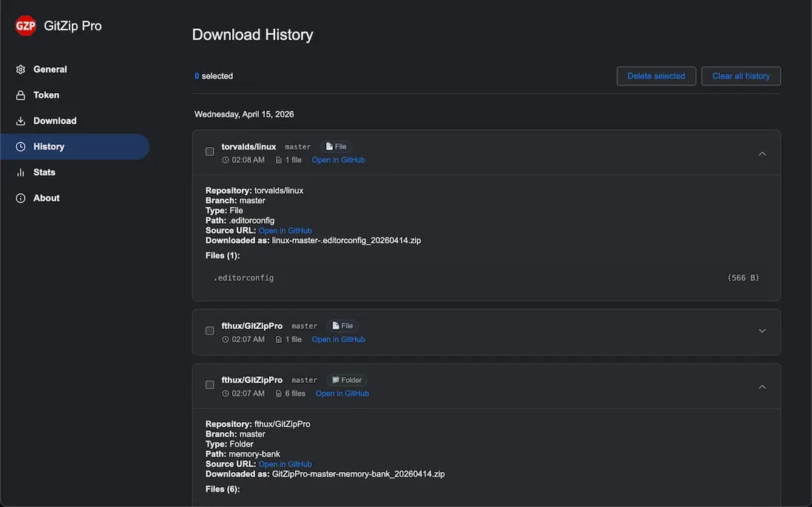Collapse the fthux/GitZipPro Folder entry

pyautogui.click(x=762, y=387)
